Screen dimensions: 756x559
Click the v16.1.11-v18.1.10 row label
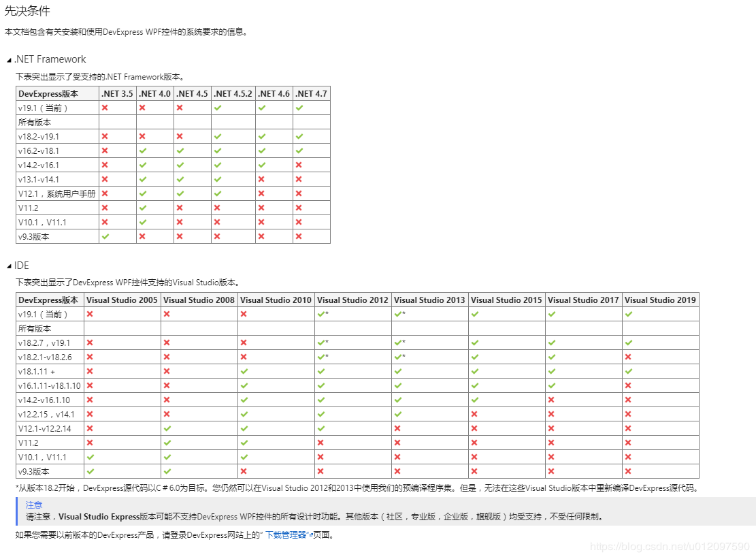(49, 385)
